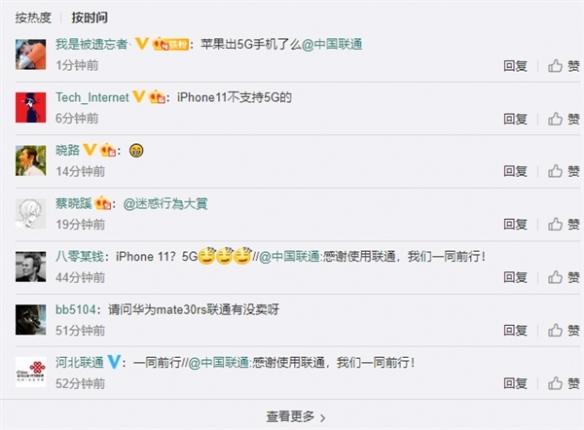Click blue V badge beside 河北联通

(114, 362)
